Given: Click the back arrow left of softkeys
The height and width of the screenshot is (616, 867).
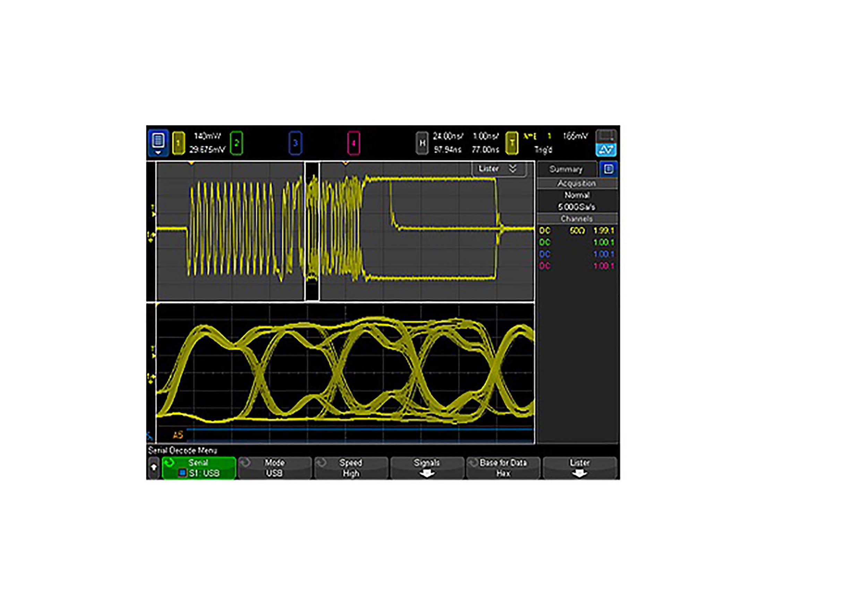Looking at the screenshot, I should pos(153,468).
